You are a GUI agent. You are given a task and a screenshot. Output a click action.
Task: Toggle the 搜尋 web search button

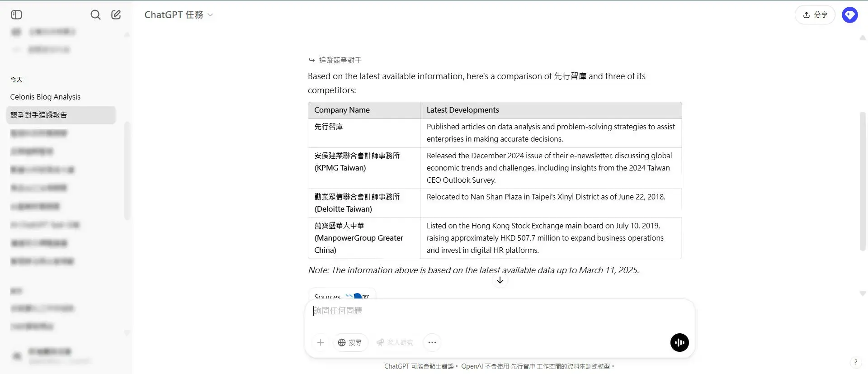(x=350, y=342)
